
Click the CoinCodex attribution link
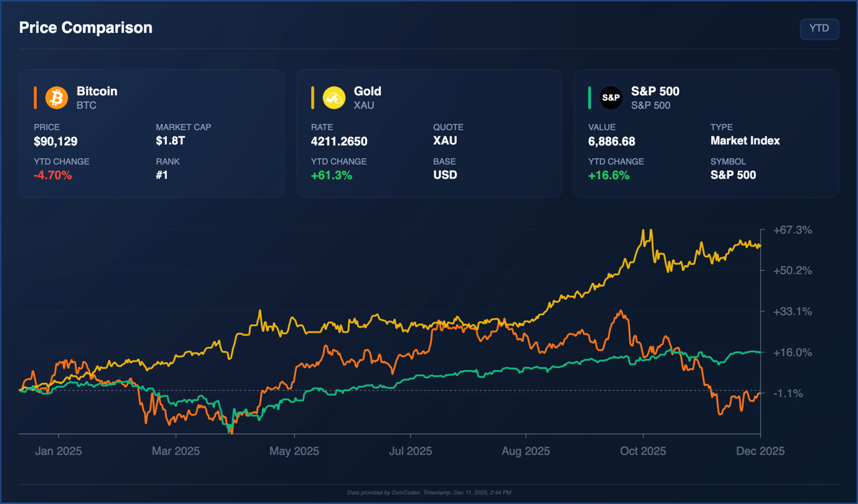point(405,492)
